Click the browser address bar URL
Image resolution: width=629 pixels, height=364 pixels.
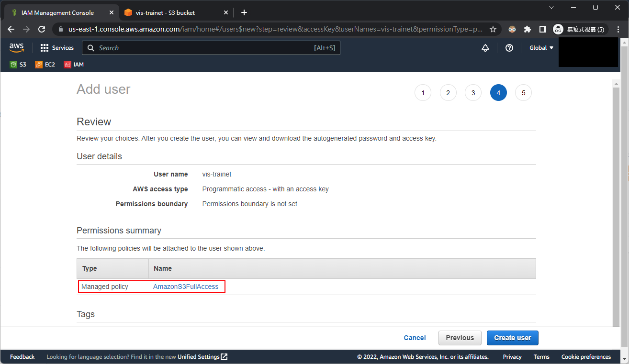275,29
